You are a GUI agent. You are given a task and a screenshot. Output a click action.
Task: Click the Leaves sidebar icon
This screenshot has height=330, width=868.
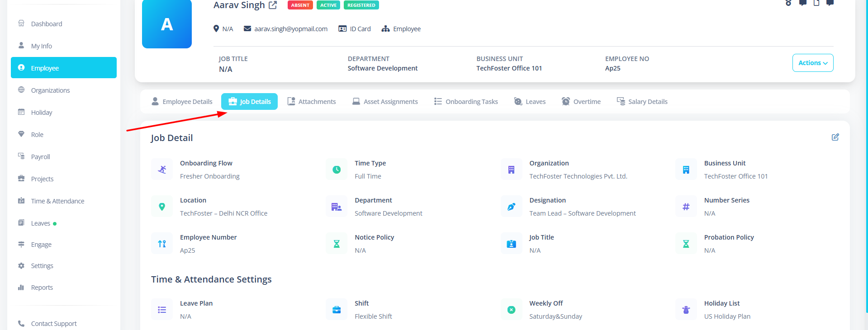pos(21,223)
